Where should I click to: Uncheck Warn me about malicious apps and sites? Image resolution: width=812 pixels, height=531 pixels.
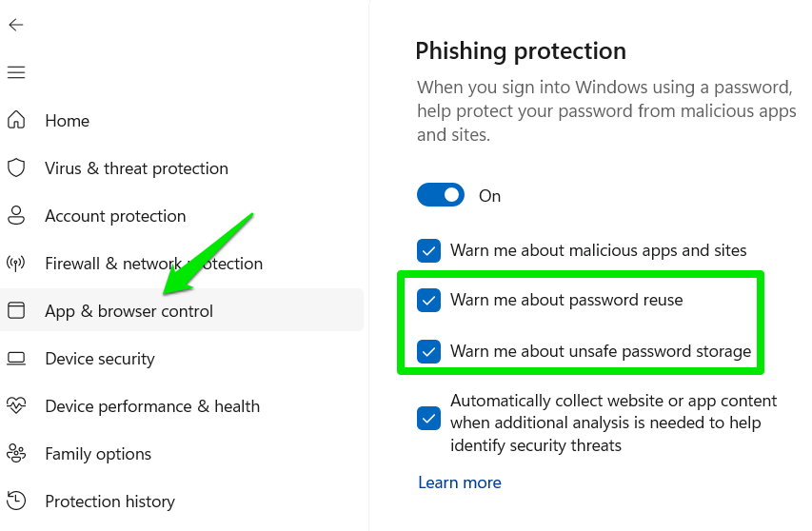click(429, 251)
